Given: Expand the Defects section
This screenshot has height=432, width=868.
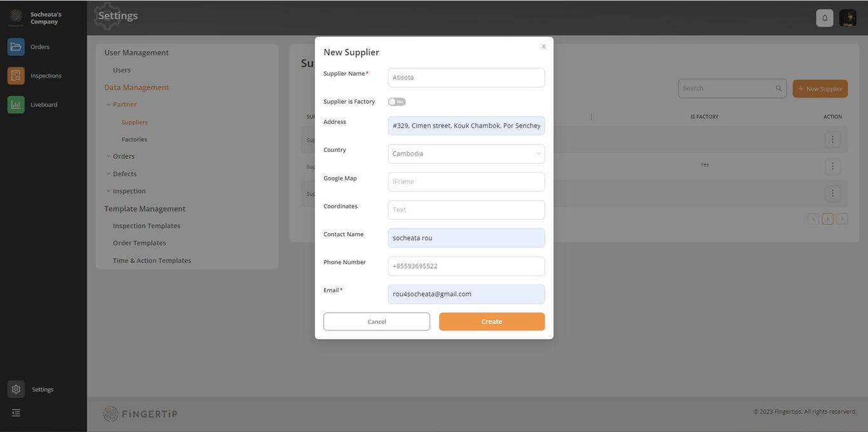Looking at the screenshot, I should 108,173.
